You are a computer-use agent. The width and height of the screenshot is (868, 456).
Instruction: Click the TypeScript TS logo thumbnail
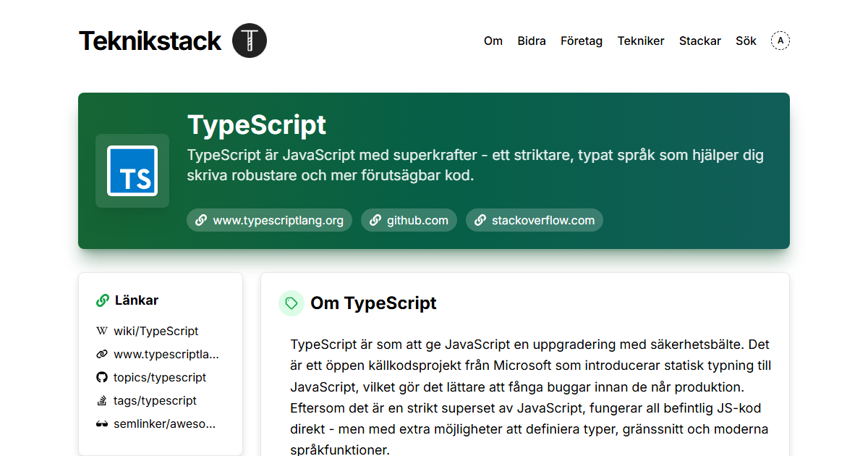[132, 171]
